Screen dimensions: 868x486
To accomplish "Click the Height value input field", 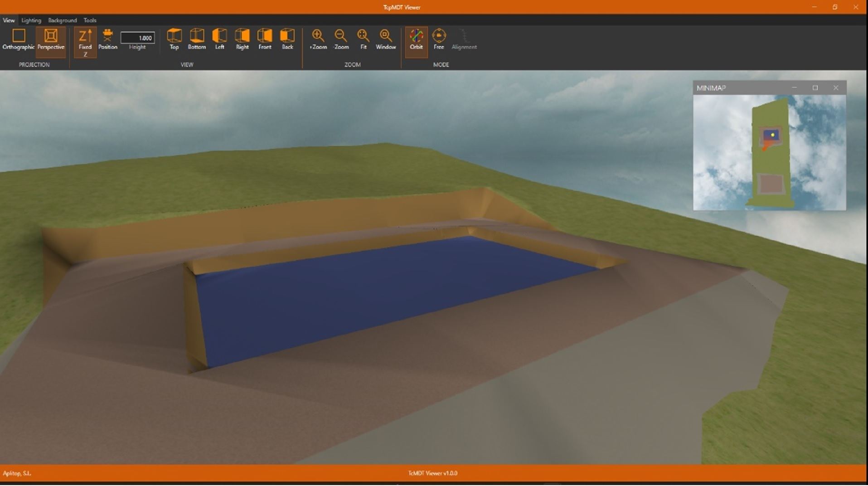I will click(x=137, y=38).
